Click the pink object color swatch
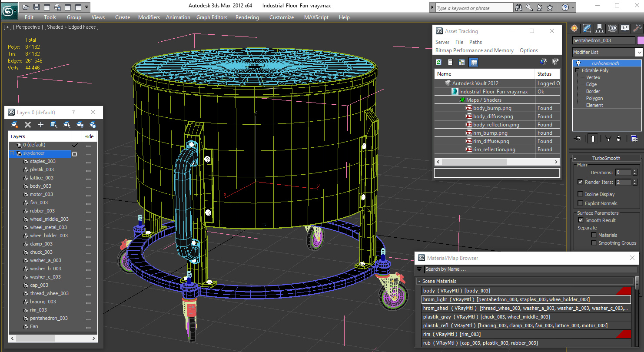This screenshot has height=352, width=644. 640,40
